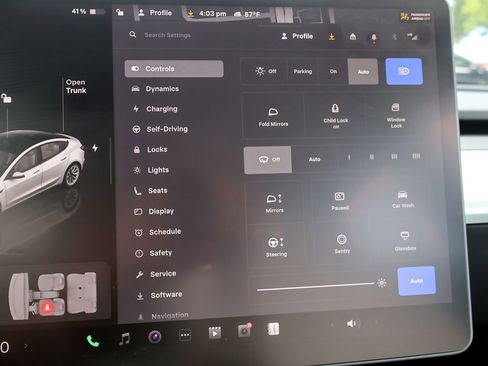
Task: Open the Schedule menu
Action: tap(158, 232)
